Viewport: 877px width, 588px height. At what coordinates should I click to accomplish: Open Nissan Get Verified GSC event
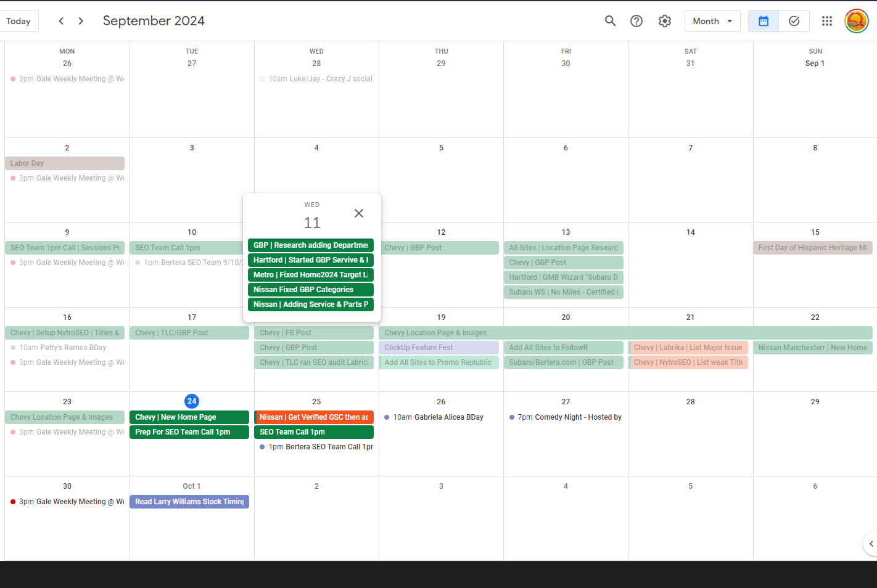314,417
